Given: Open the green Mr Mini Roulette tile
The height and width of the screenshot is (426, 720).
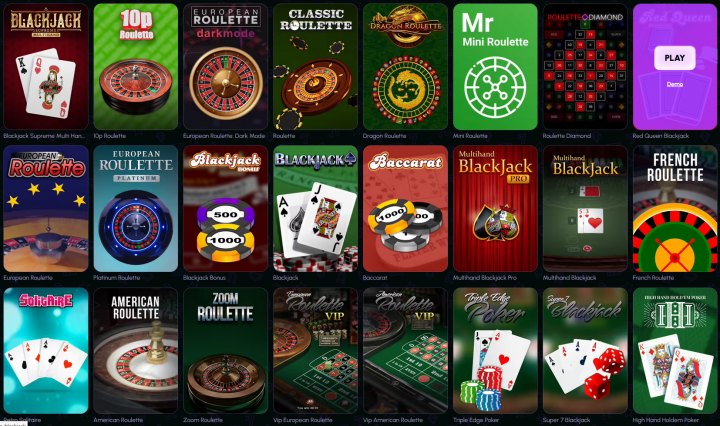Looking at the screenshot, I should pos(495,67).
